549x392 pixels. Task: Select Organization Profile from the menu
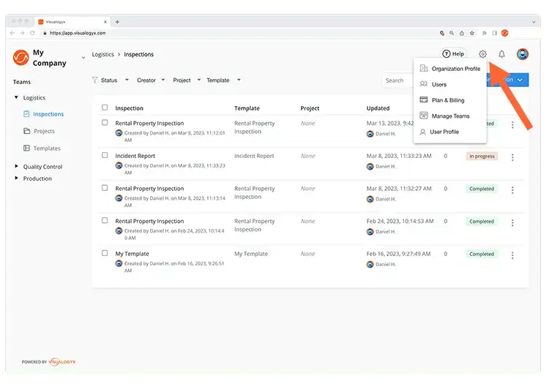point(455,69)
